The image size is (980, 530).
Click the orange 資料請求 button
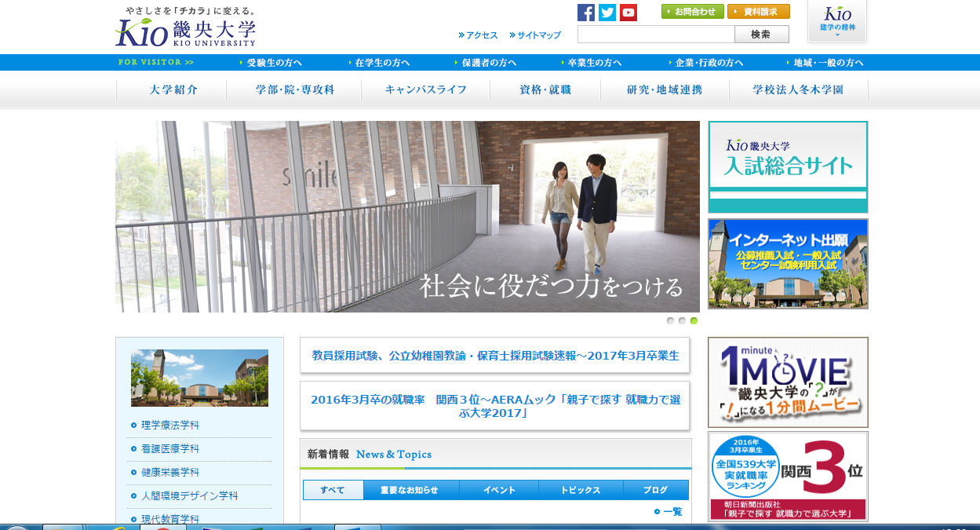coord(758,12)
